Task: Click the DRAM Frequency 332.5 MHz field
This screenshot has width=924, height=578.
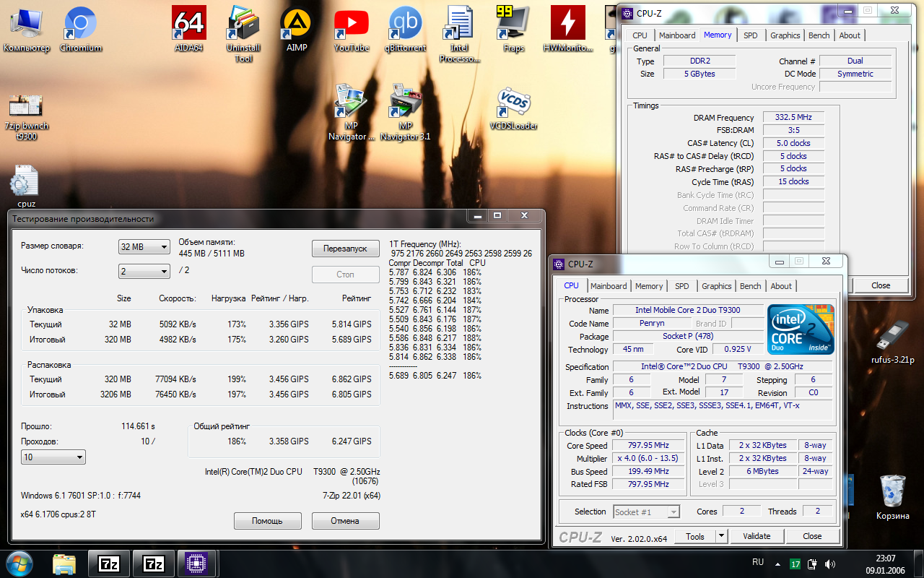Action: click(793, 118)
